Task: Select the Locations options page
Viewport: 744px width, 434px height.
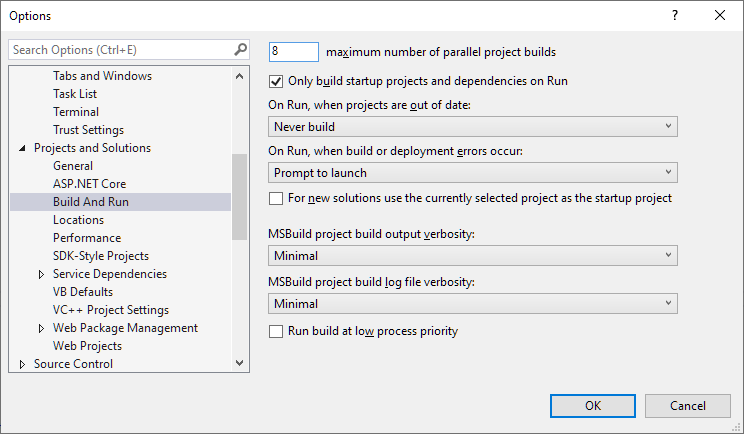Action: [78, 220]
